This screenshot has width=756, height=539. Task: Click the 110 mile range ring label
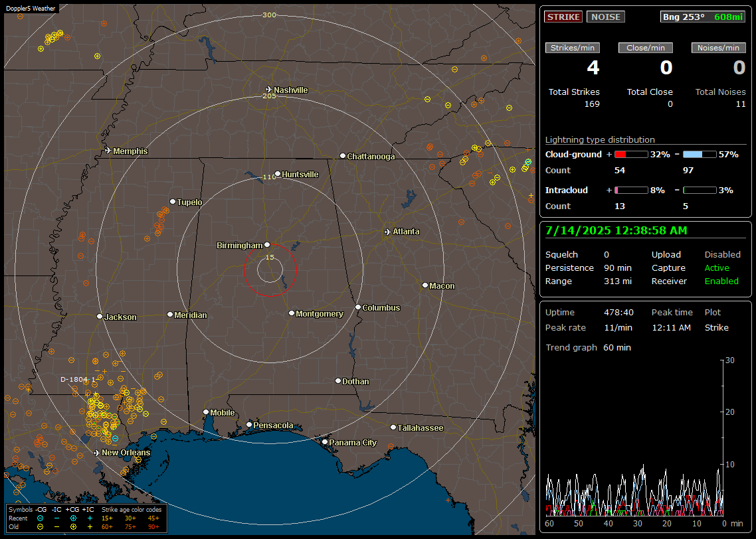tap(270, 177)
